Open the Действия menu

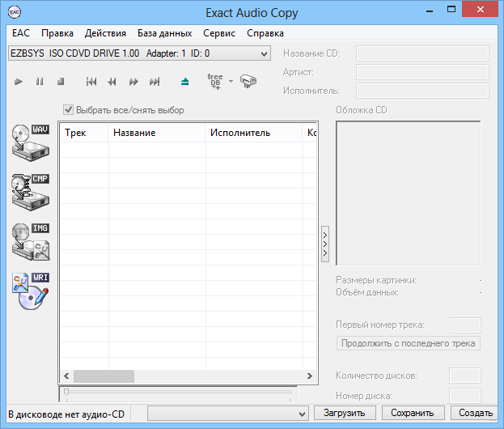[x=105, y=33]
